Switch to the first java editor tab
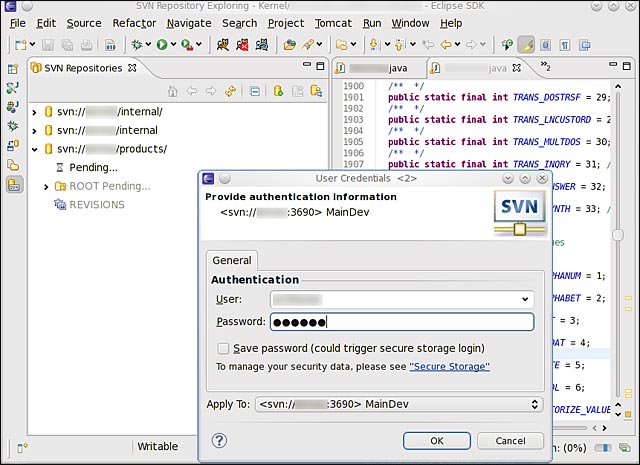Image resolution: width=640 pixels, height=465 pixels. (x=378, y=68)
